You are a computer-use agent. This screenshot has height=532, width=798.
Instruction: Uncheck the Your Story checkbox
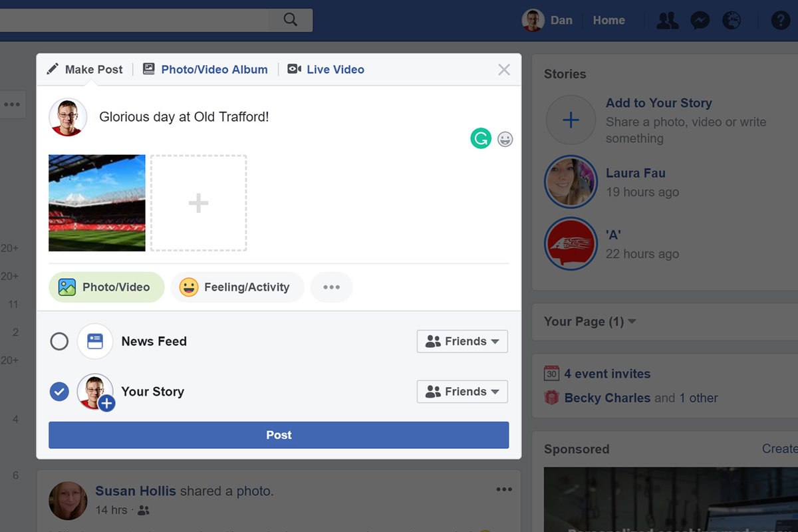pyautogui.click(x=59, y=392)
